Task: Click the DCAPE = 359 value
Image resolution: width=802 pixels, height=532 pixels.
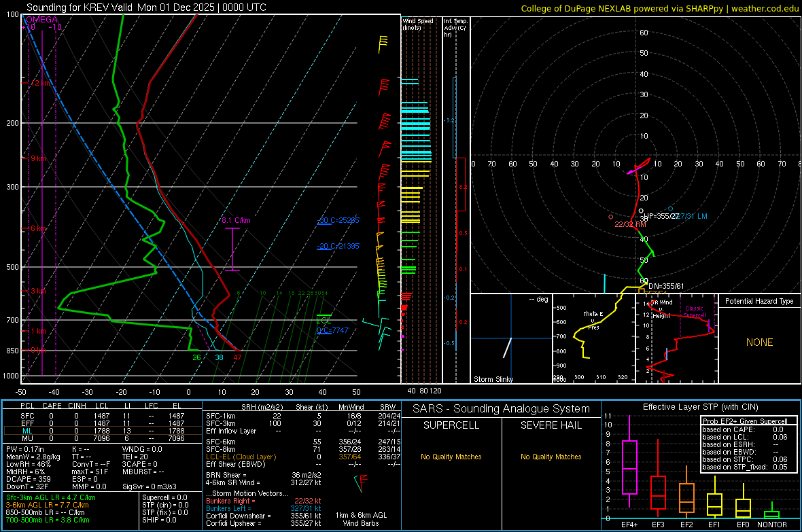Action: [x=29, y=479]
